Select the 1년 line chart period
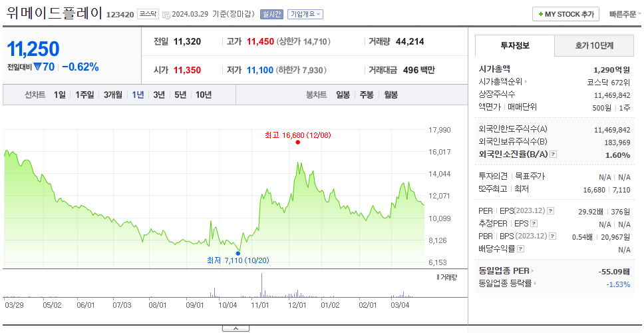The height and width of the screenshot is (333, 644). (x=138, y=95)
